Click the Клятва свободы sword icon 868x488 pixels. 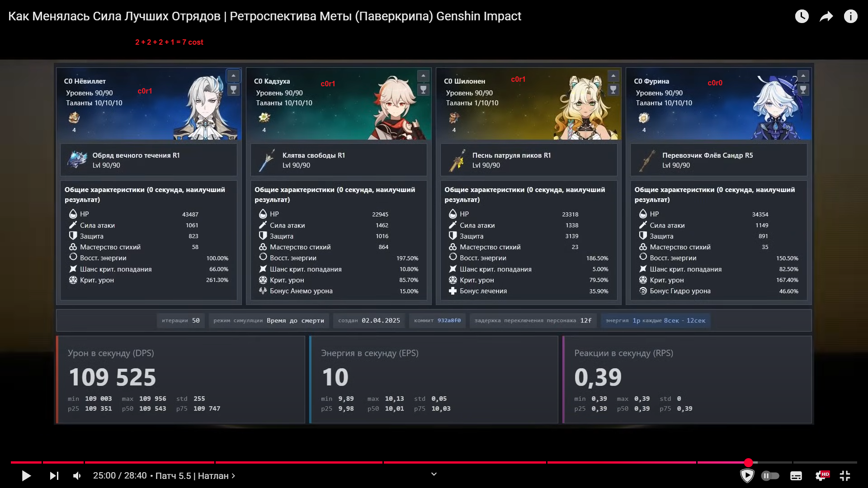(x=267, y=160)
